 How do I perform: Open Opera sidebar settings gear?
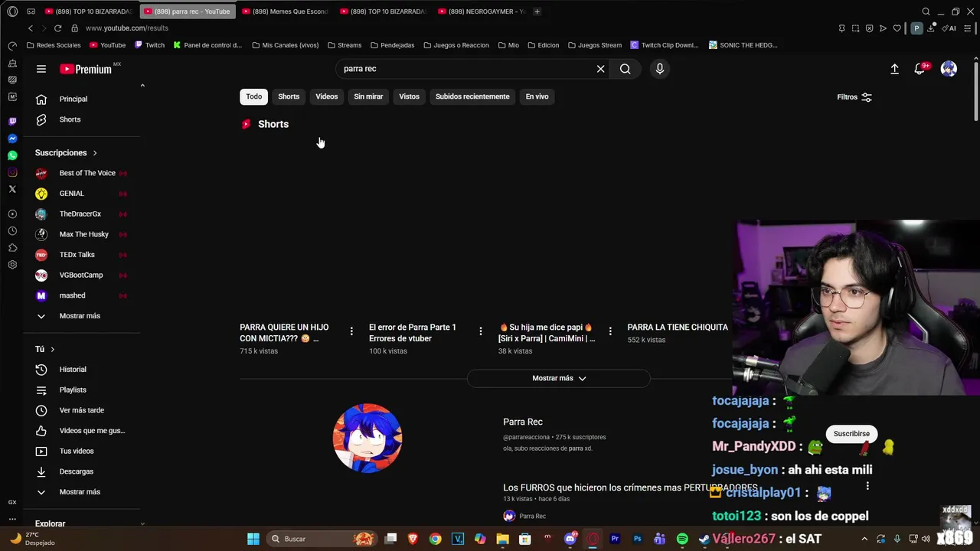pyautogui.click(x=12, y=265)
